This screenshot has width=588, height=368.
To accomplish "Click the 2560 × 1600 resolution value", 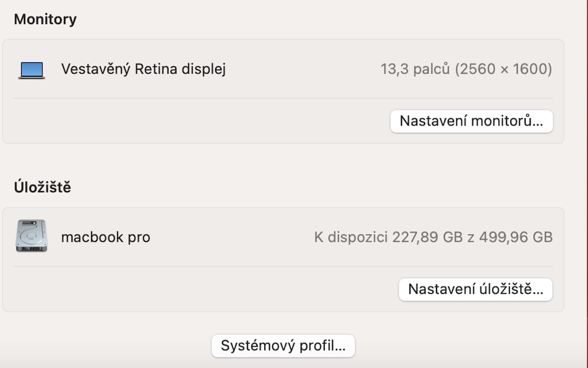I will point(503,69).
